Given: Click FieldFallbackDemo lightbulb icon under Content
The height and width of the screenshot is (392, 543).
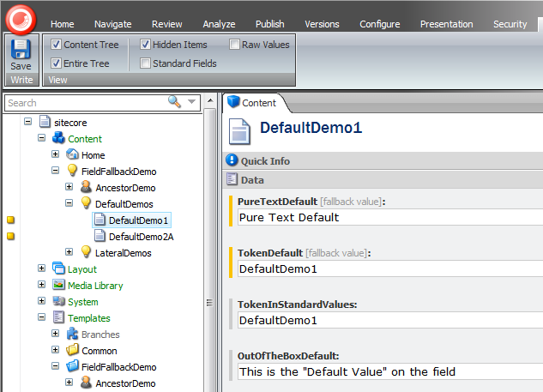Looking at the screenshot, I should pyautogui.click(x=72, y=171).
